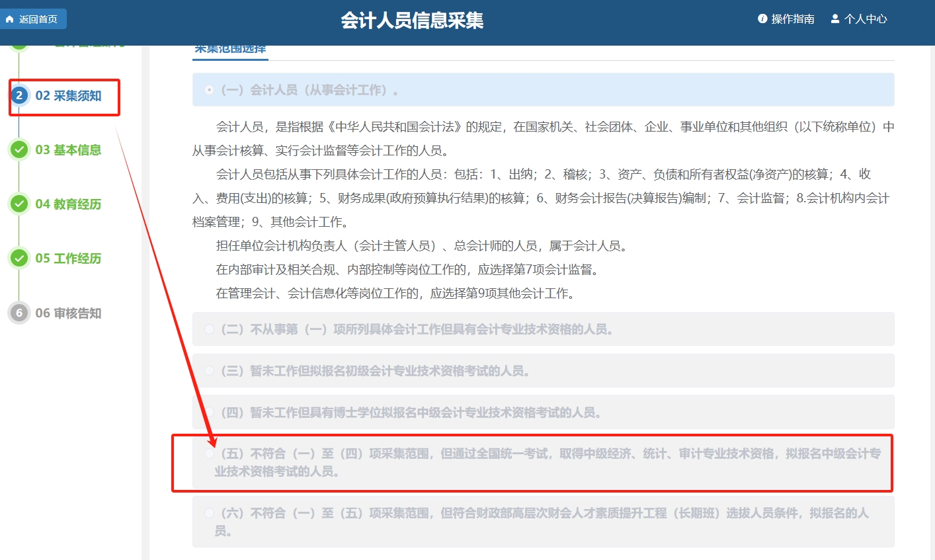Choose radio option (五) 取得中级经济统计审计资格
The image size is (935, 560).
coord(210,454)
